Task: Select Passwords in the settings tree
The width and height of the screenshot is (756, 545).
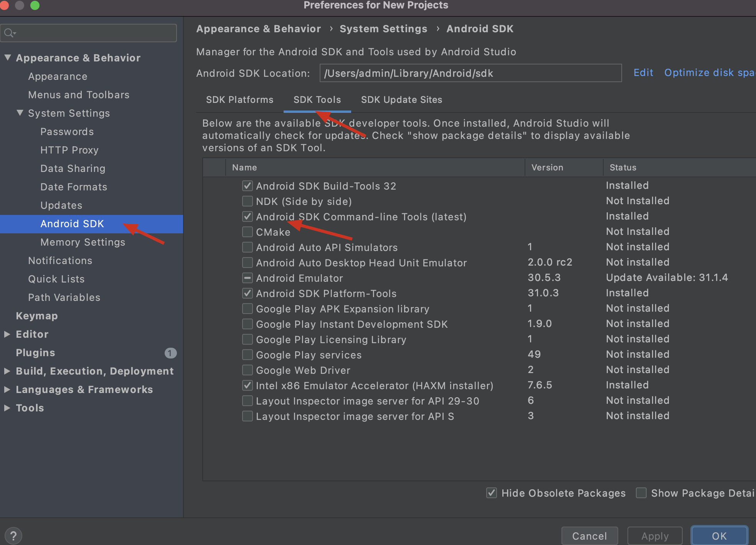Action: tap(67, 132)
